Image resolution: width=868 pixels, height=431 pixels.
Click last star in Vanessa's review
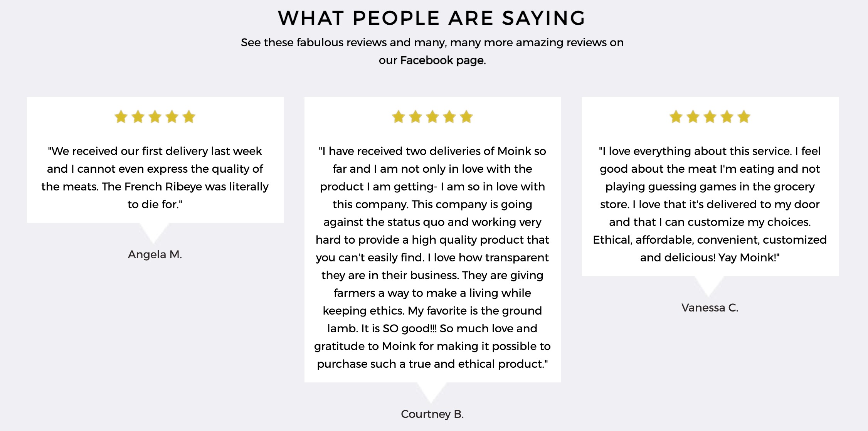pyautogui.click(x=744, y=116)
